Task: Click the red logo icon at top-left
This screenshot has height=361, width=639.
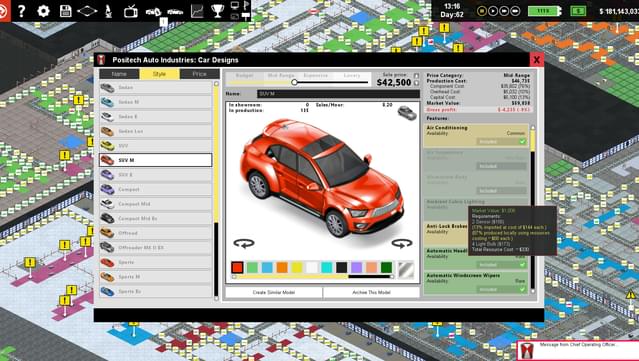Action: pyautogui.click(x=4, y=11)
